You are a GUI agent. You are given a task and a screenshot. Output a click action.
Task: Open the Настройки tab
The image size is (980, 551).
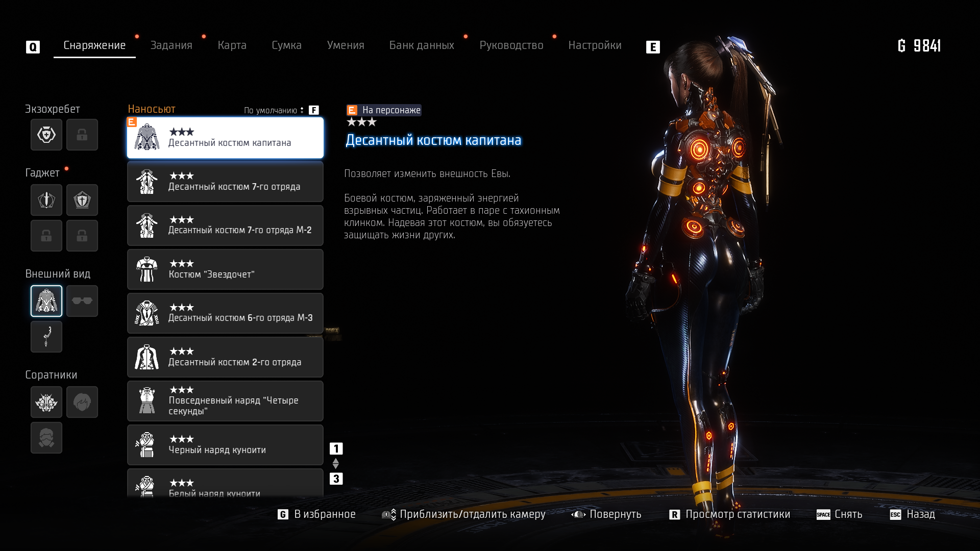595,45
